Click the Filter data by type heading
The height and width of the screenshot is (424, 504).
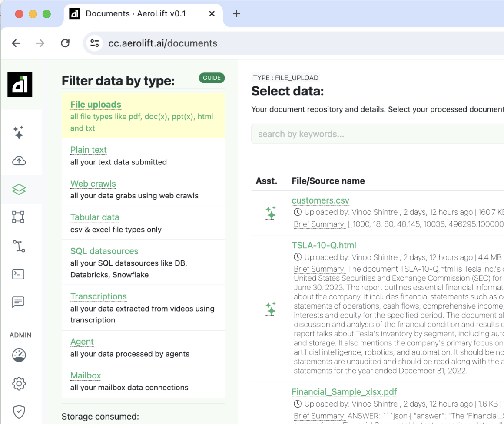point(118,81)
